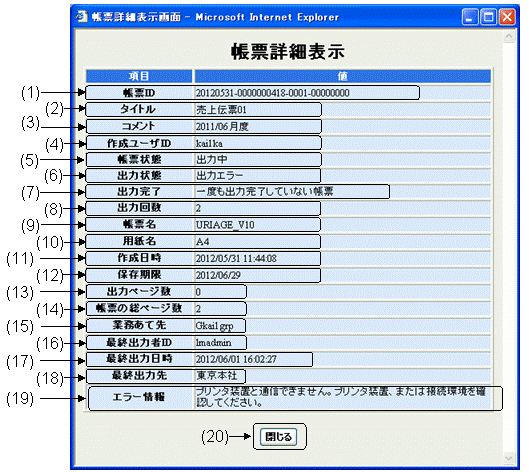The height and width of the screenshot is (472, 529).
Task: Select the status value 出力中
Action: [x=212, y=159]
